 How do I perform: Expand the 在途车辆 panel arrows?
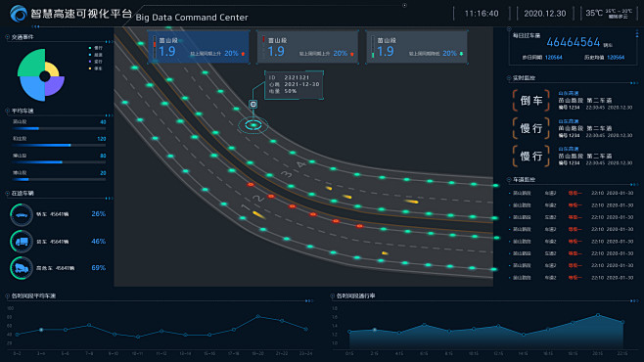pyautogui.click(x=109, y=199)
